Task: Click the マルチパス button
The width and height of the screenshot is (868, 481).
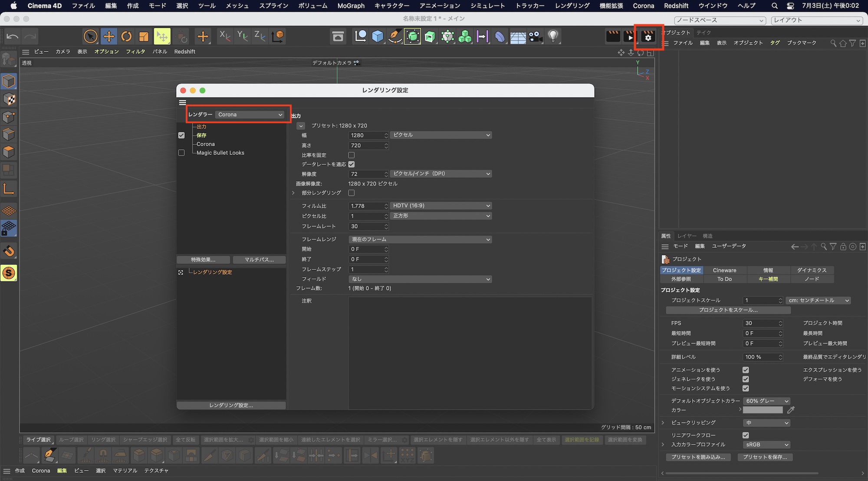Action: coord(259,259)
